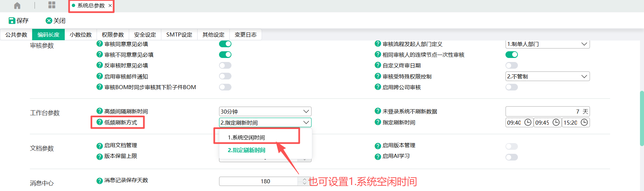
Task: Open clock picker for 15:20 time
Action: [x=584, y=123]
